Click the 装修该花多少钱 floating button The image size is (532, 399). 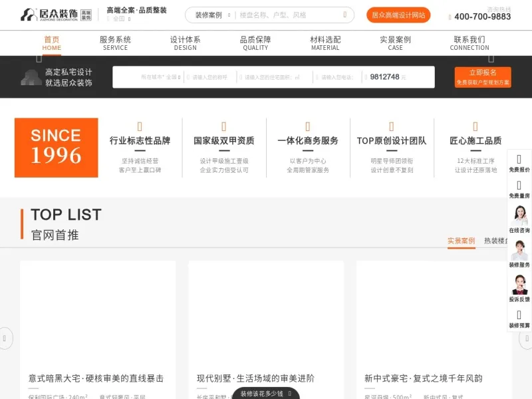[x=265, y=394]
